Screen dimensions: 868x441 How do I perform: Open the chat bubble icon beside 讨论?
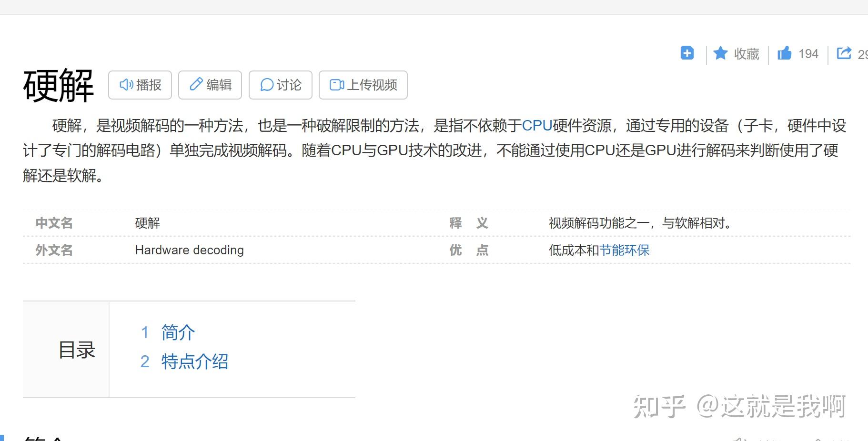point(267,85)
